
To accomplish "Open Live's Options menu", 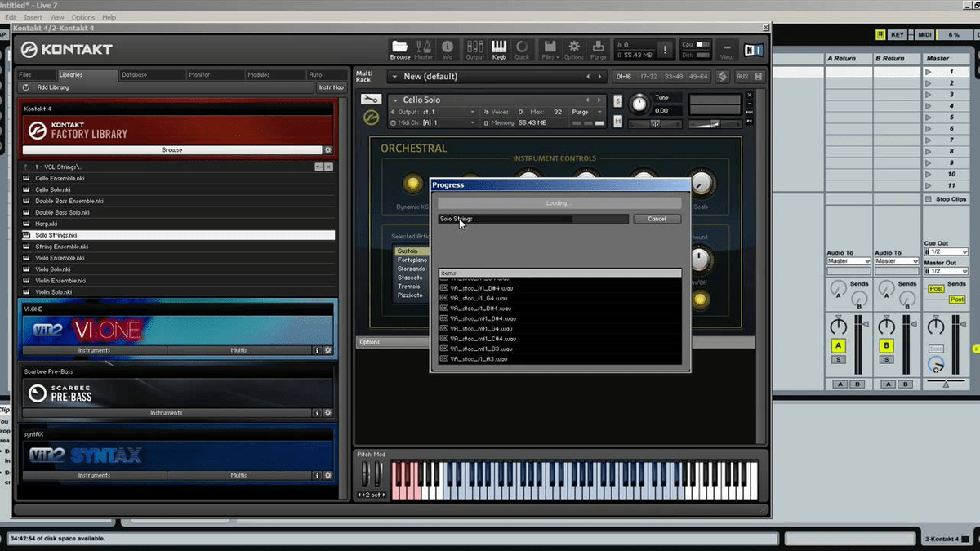I will 82,16.
